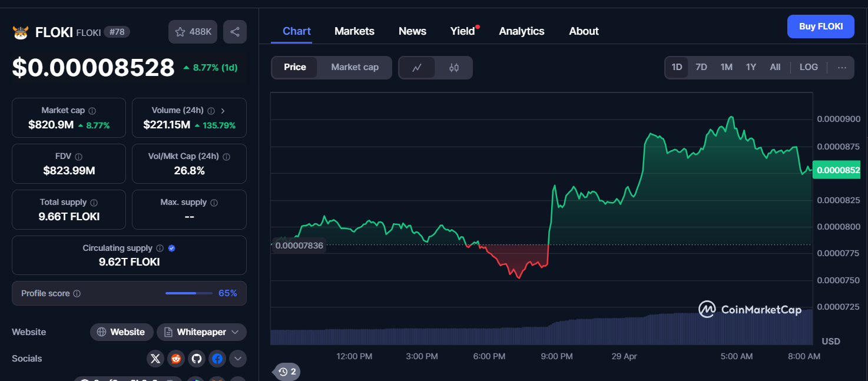Expand more socials chevron
Viewport: 868px width, 381px height.
pyautogui.click(x=238, y=358)
